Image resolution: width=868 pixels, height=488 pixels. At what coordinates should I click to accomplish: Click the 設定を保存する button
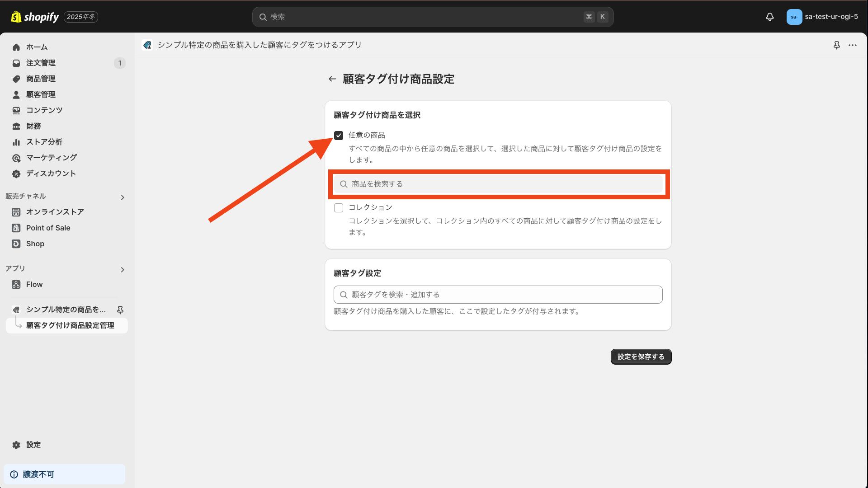[x=641, y=357]
